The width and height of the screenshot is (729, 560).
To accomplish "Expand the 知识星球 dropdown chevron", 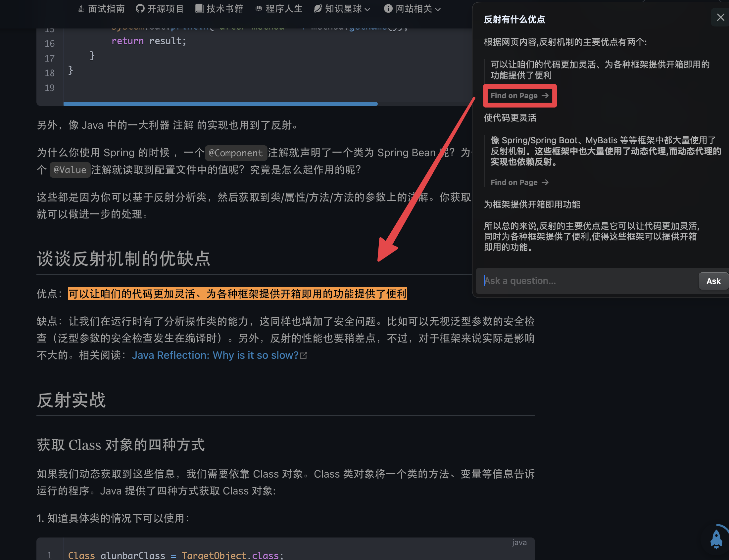I will 368,10.
